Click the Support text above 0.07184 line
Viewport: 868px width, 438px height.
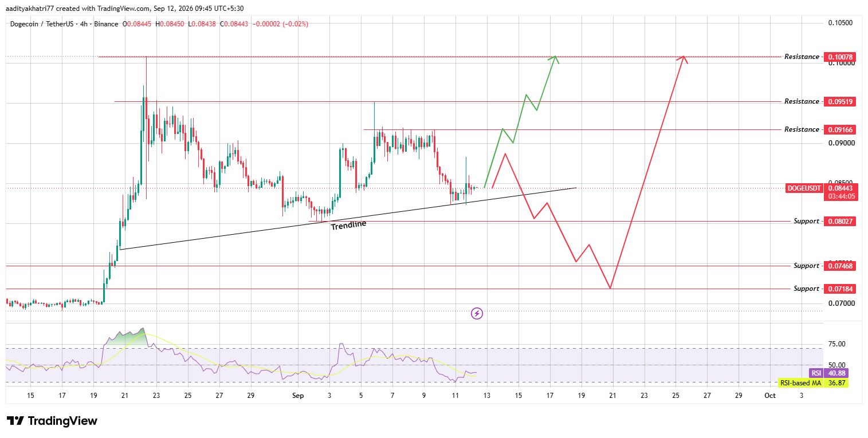click(x=806, y=289)
